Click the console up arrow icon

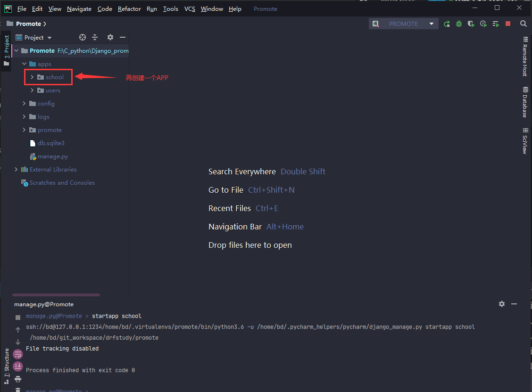coord(18,329)
